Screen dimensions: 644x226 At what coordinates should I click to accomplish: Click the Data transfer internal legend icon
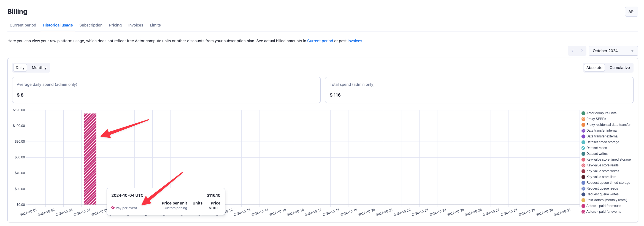583,131
